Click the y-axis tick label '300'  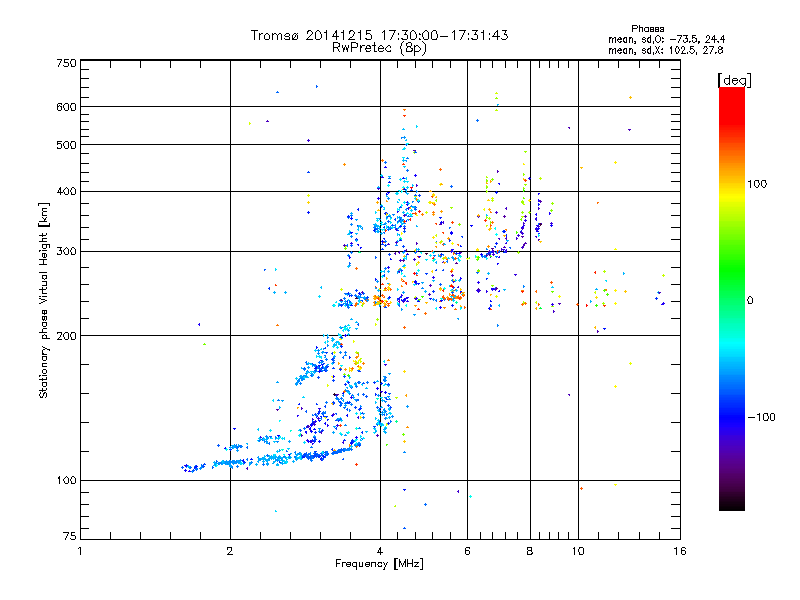click(x=66, y=251)
